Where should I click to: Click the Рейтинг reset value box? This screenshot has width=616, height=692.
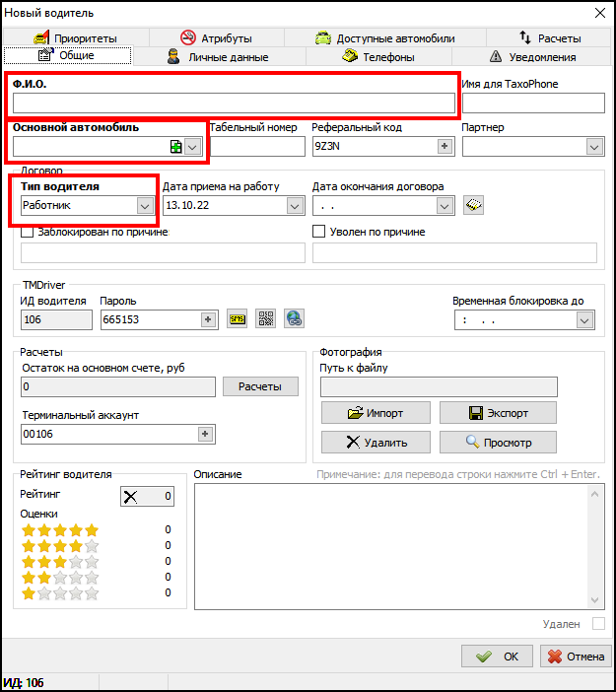coord(147,496)
